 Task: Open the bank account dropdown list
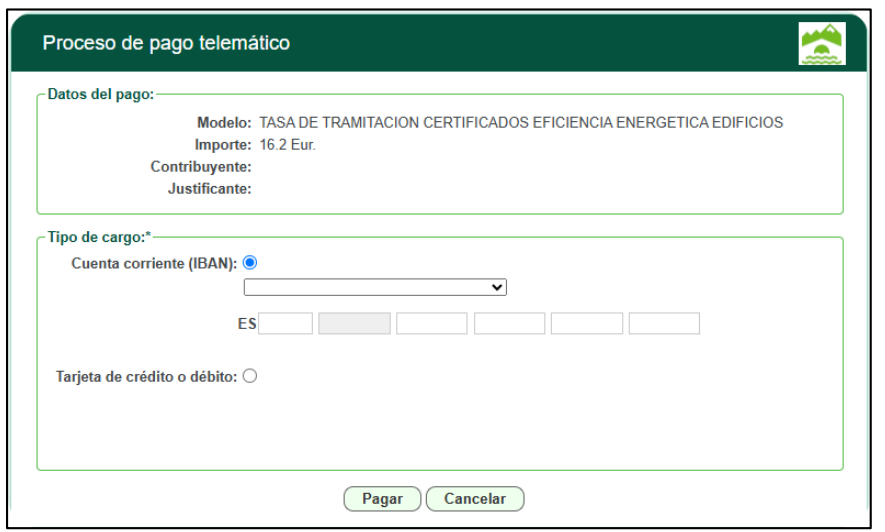pos(375,288)
